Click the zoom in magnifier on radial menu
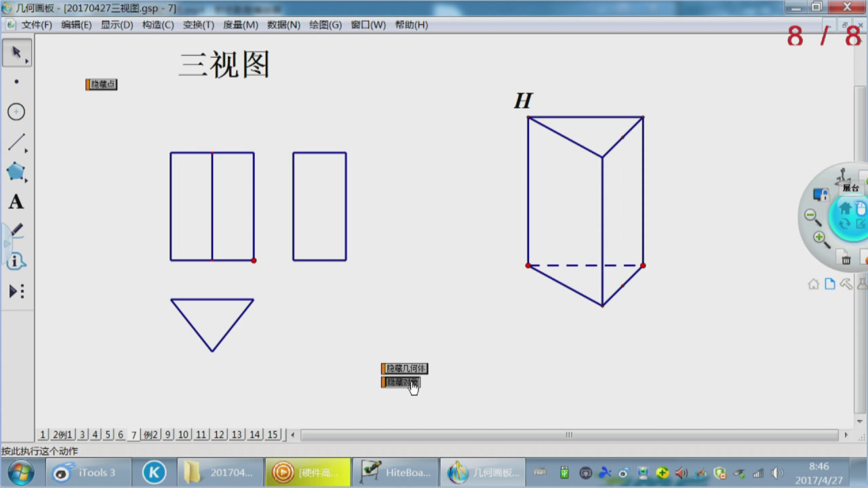This screenshot has width=868, height=488. (x=821, y=239)
